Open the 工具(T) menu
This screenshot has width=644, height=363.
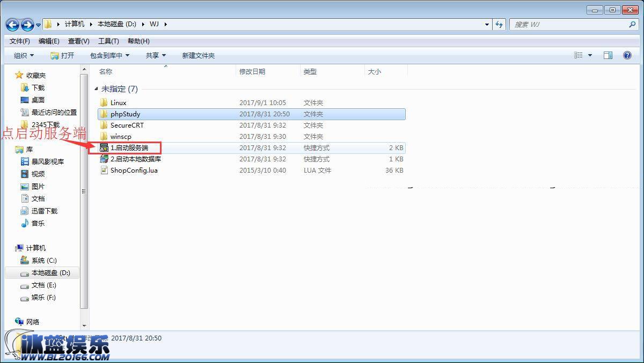pyautogui.click(x=108, y=41)
